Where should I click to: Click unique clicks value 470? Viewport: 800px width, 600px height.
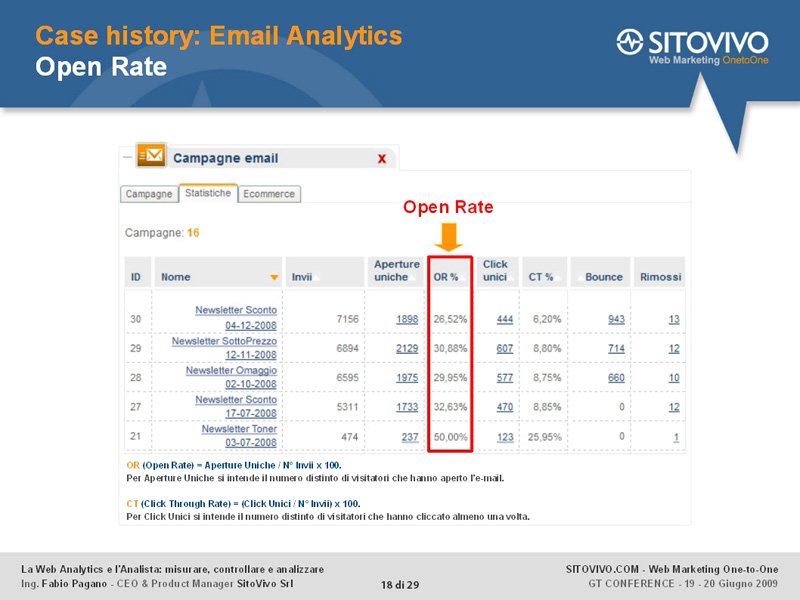(505, 407)
